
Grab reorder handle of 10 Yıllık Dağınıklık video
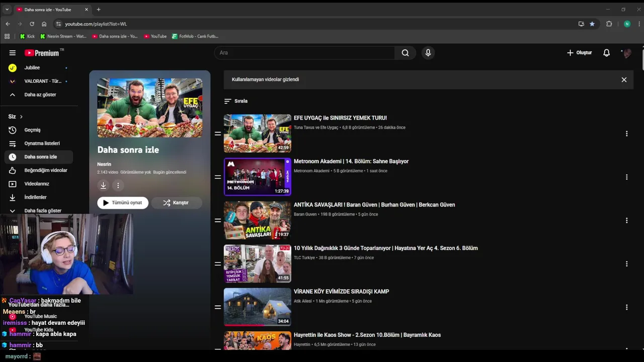tap(218, 263)
